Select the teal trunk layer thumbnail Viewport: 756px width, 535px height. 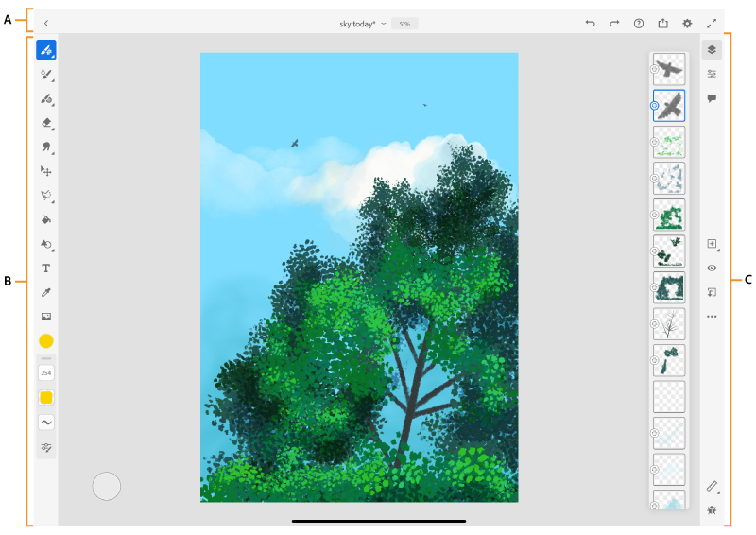tap(669, 360)
